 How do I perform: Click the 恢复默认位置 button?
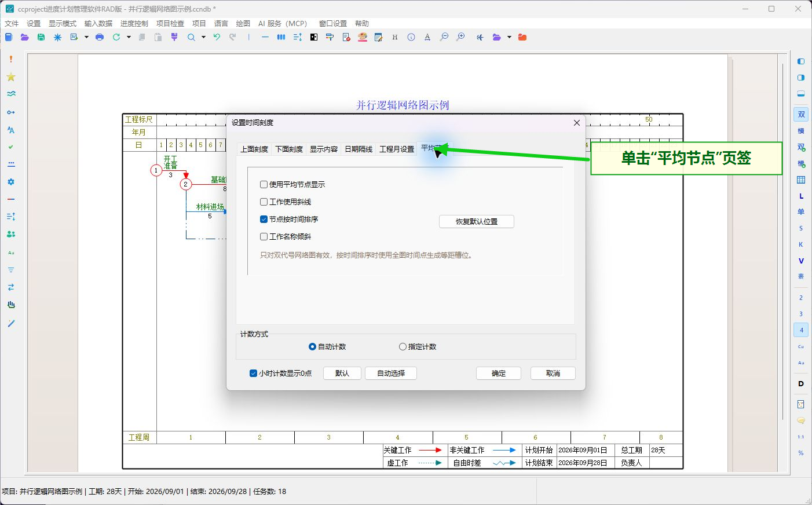click(x=477, y=221)
